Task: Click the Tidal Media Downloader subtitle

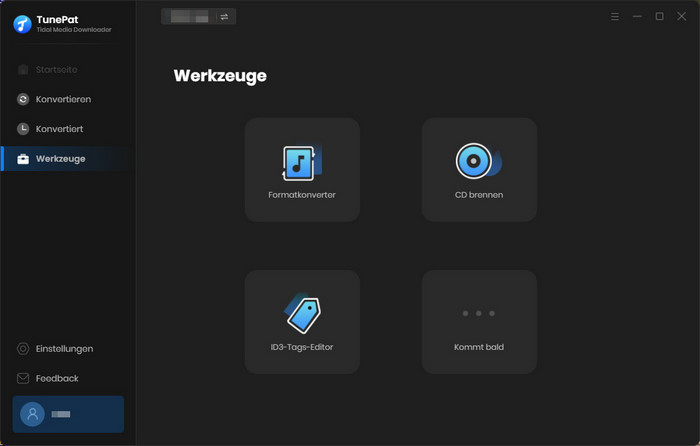Action: click(74, 29)
